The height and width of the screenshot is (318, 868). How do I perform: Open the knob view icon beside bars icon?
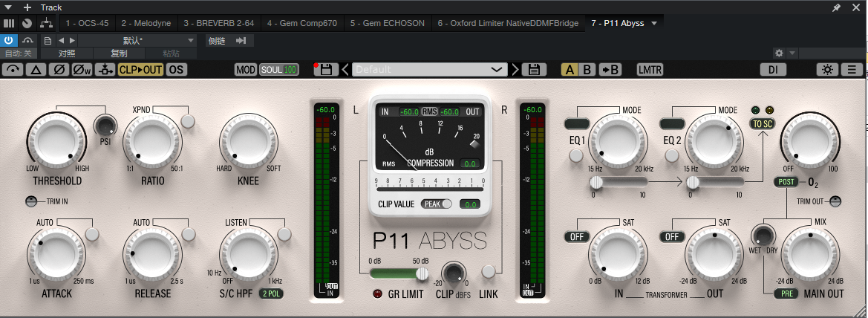click(27, 23)
